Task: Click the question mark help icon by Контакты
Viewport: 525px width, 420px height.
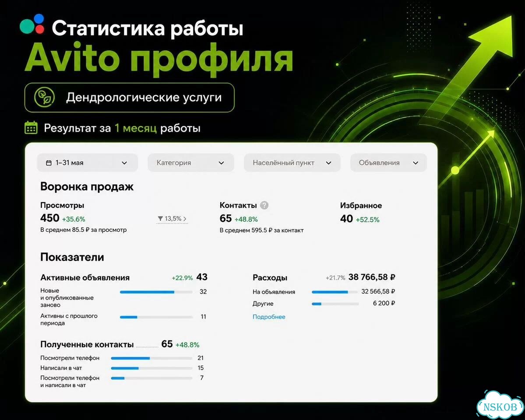Action: 264,205
